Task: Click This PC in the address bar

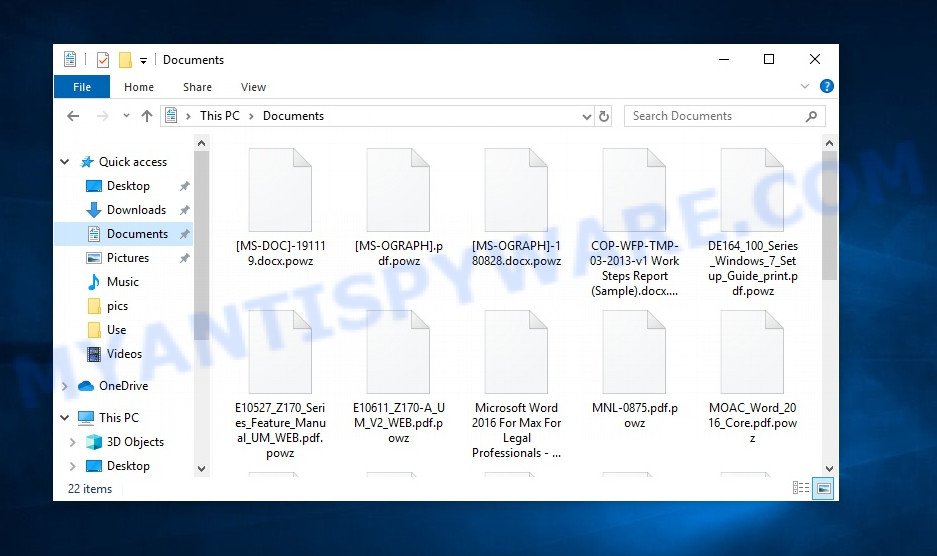Action: (219, 116)
